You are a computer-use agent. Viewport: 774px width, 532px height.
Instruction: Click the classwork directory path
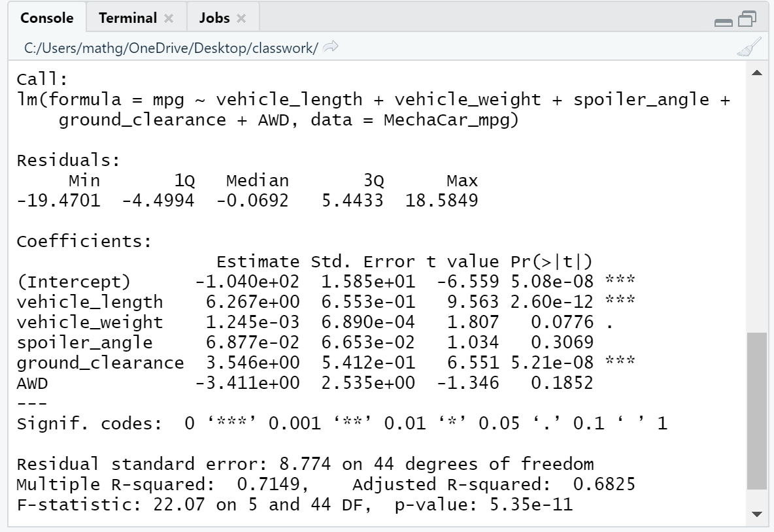(163, 46)
